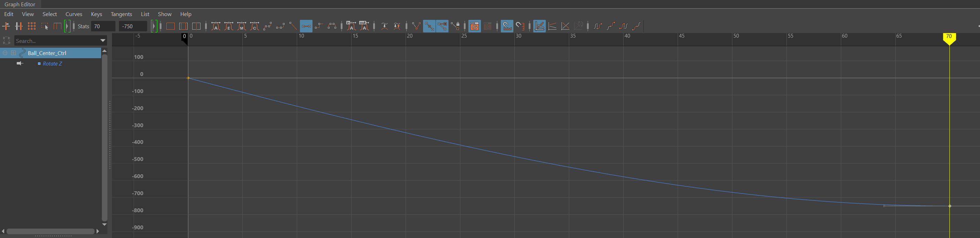Click the Frame All icon

[x=171, y=26]
